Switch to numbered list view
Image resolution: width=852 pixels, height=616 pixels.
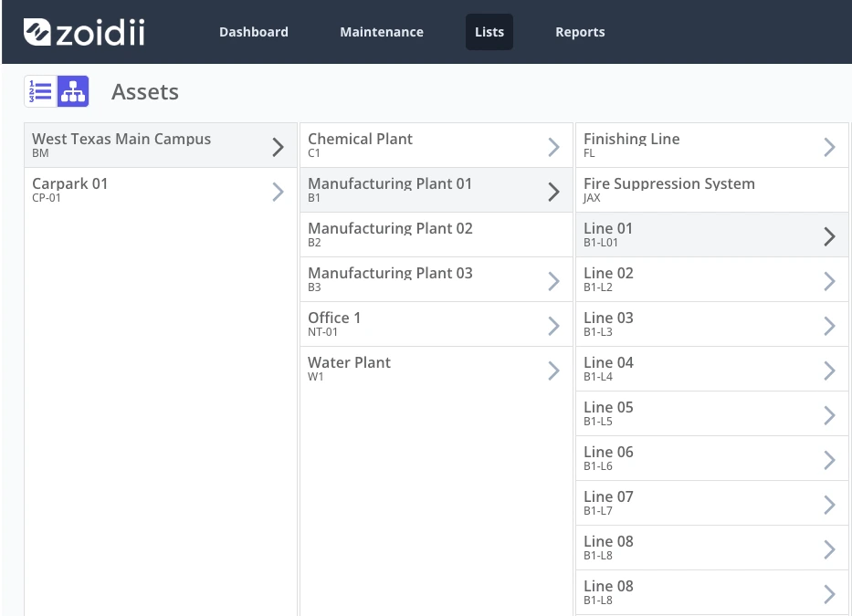40,91
